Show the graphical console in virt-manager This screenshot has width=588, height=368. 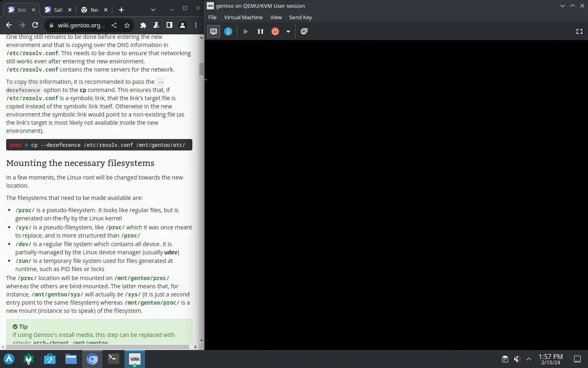[213, 31]
